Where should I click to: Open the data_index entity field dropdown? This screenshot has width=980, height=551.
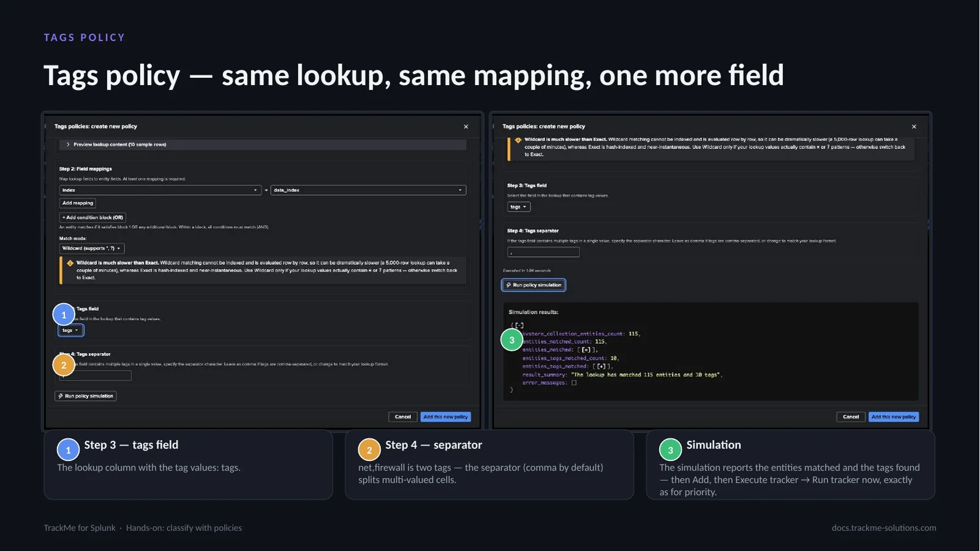[368, 190]
